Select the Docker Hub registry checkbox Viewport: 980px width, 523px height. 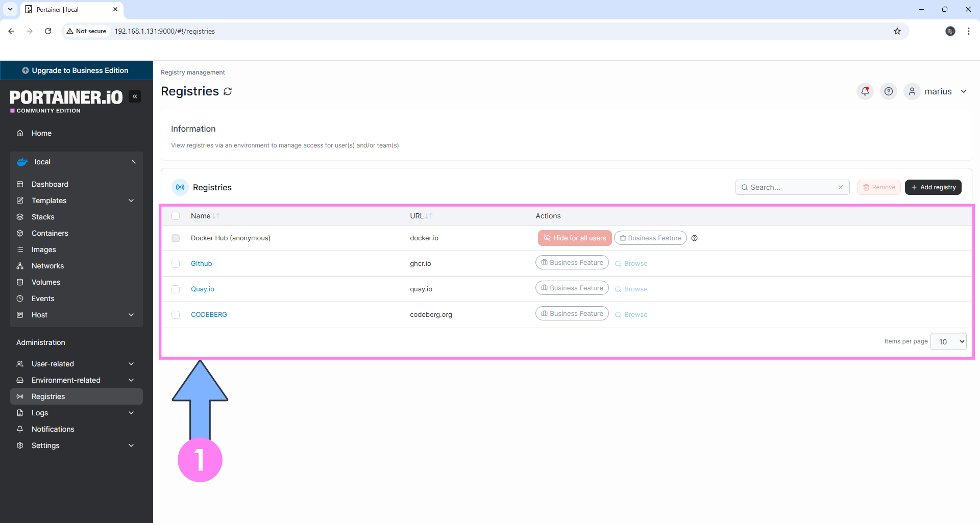click(x=176, y=238)
